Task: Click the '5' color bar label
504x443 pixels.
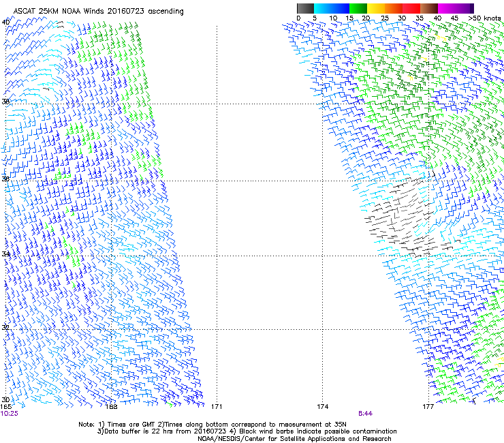Action: pyautogui.click(x=315, y=18)
